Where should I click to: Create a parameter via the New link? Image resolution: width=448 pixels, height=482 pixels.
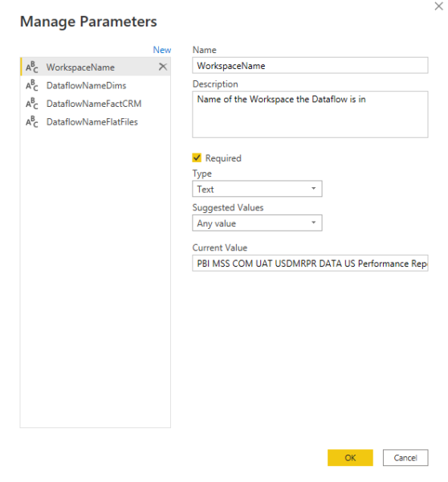[162, 50]
